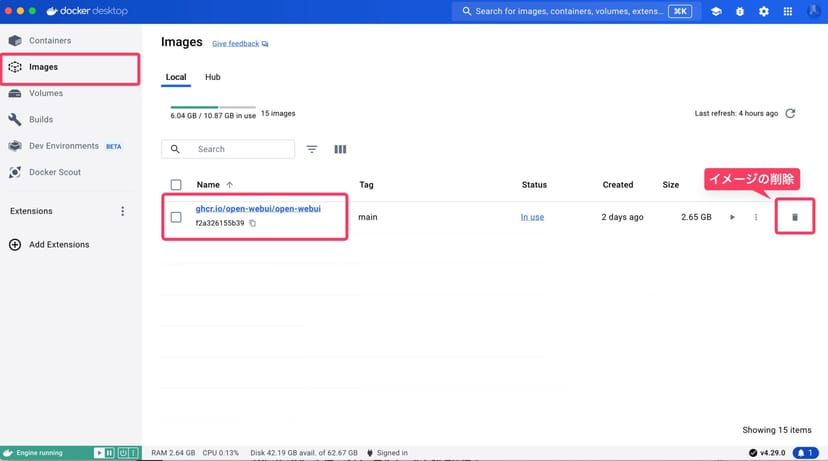Pause the Docker engine in status bar
This screenshot has height=461, width=828.
(110, 453)
